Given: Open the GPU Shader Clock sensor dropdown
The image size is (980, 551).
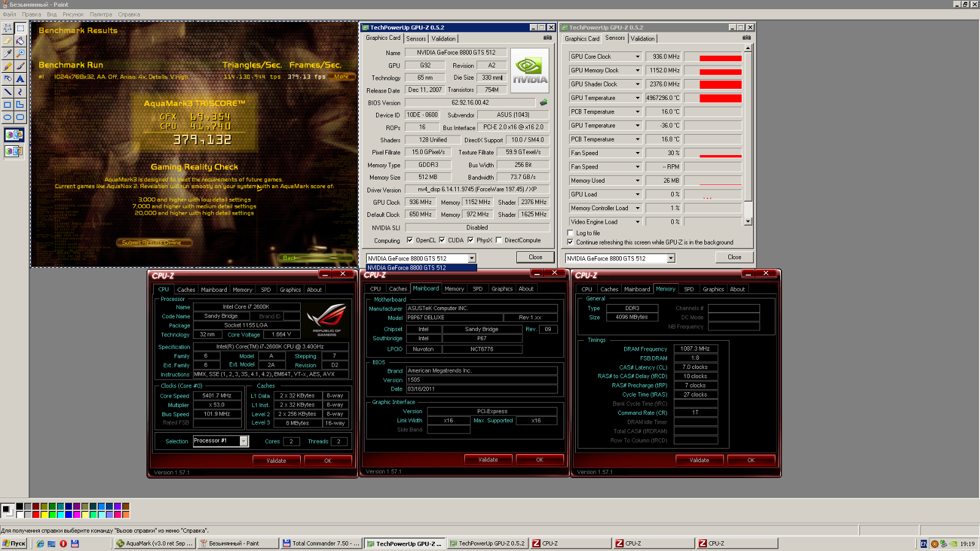Looking at the screenshot, I should [x=638, y=84].
